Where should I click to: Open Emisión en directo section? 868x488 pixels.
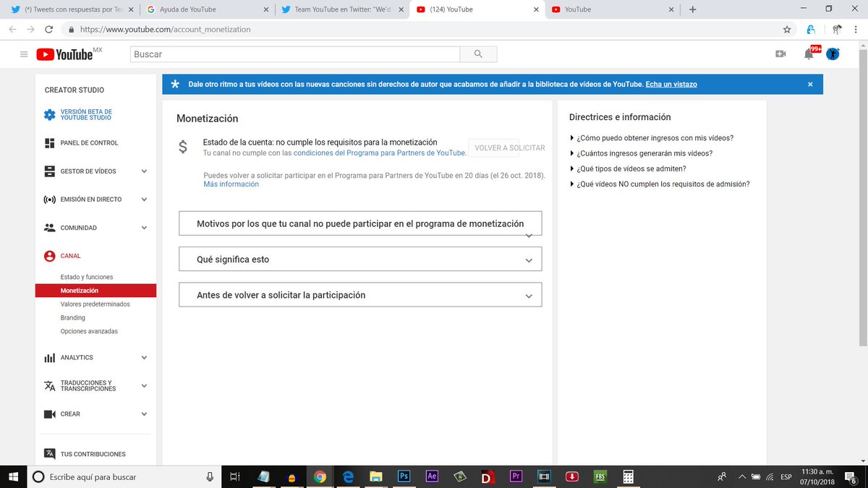coord(90,200)
